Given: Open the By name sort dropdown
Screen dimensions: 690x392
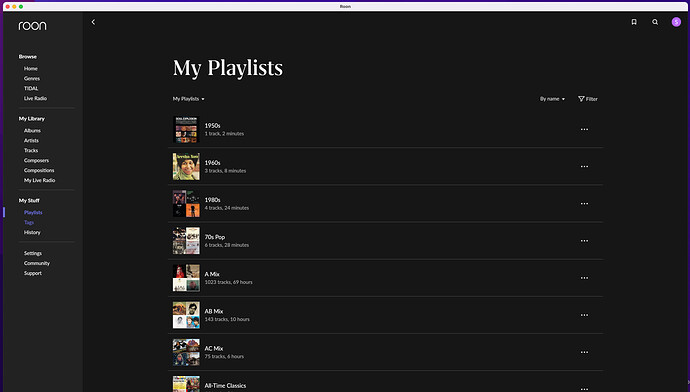Looking at the screenshot, I should pos(552,99).
